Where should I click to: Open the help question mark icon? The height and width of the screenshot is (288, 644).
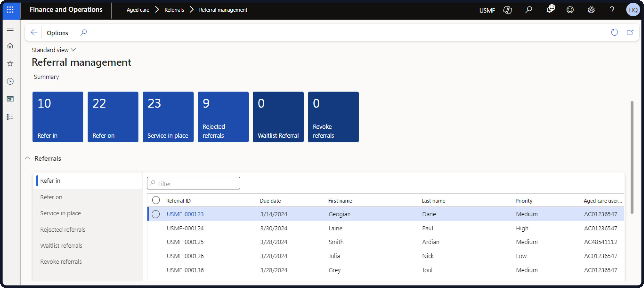[612, 10]
